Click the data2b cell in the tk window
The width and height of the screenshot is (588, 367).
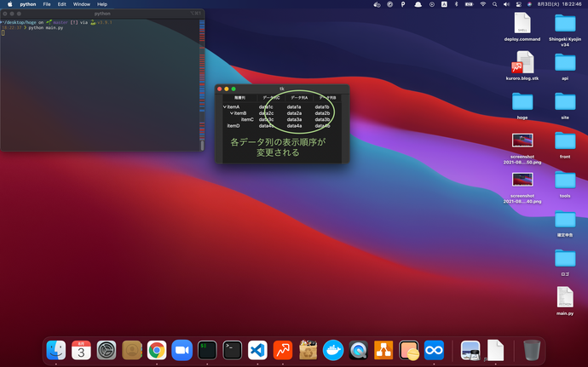click(322, 113)
